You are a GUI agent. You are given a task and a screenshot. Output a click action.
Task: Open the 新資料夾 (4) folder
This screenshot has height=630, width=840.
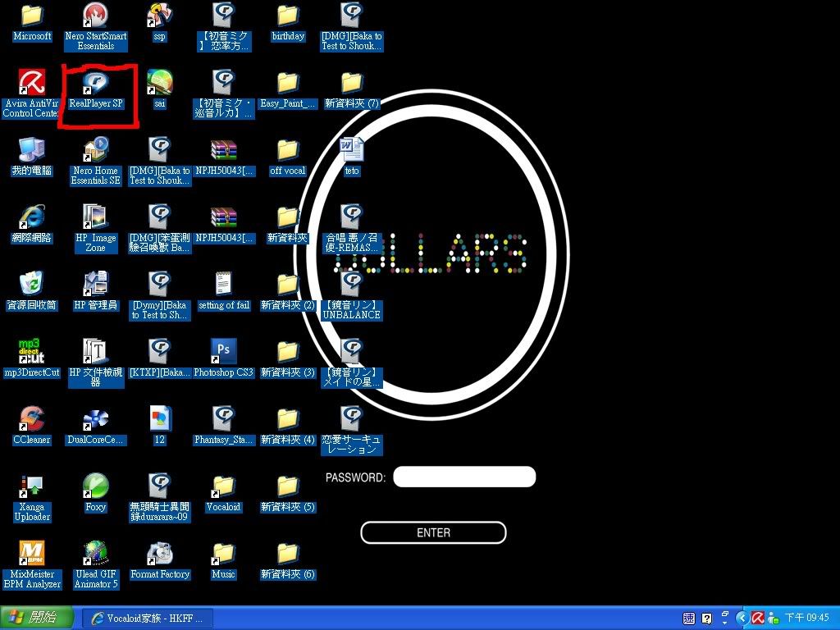pyautogui.click(x=288, y=426)
